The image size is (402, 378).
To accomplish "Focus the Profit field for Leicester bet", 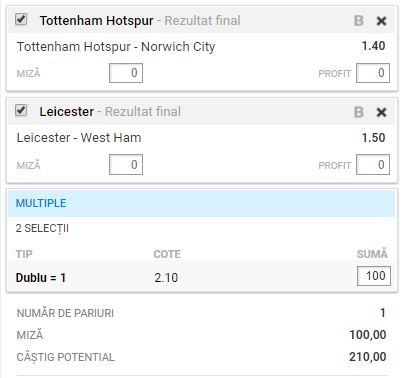I will [x=373, y=165].
